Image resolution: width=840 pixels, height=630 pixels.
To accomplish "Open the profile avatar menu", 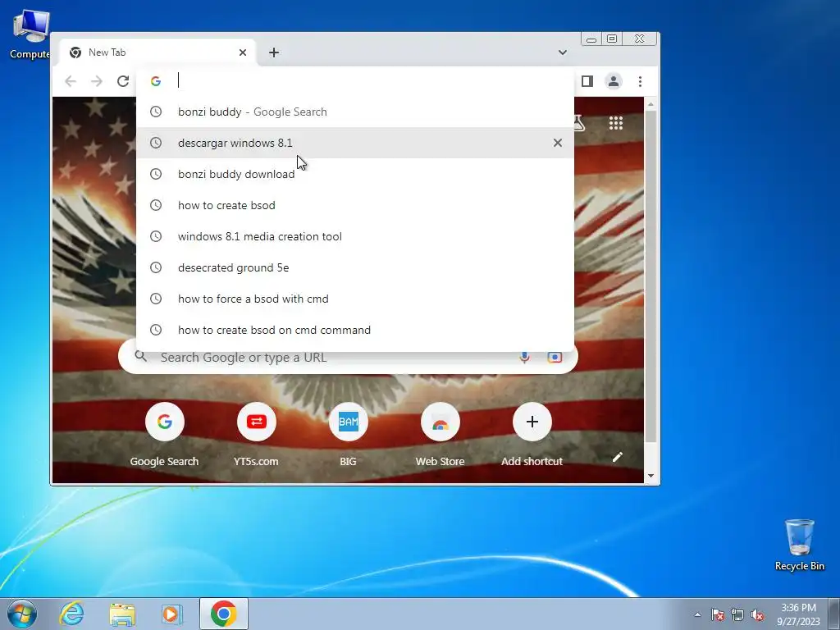I will [614, 81].
